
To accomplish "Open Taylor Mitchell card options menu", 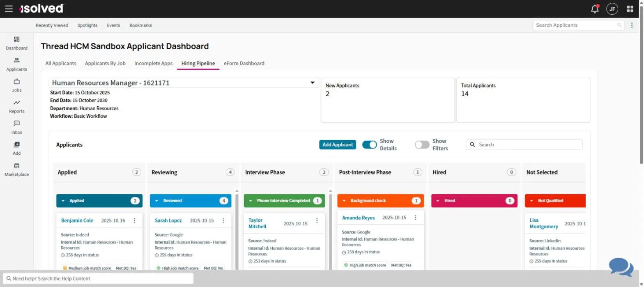I will pos(317,220).
